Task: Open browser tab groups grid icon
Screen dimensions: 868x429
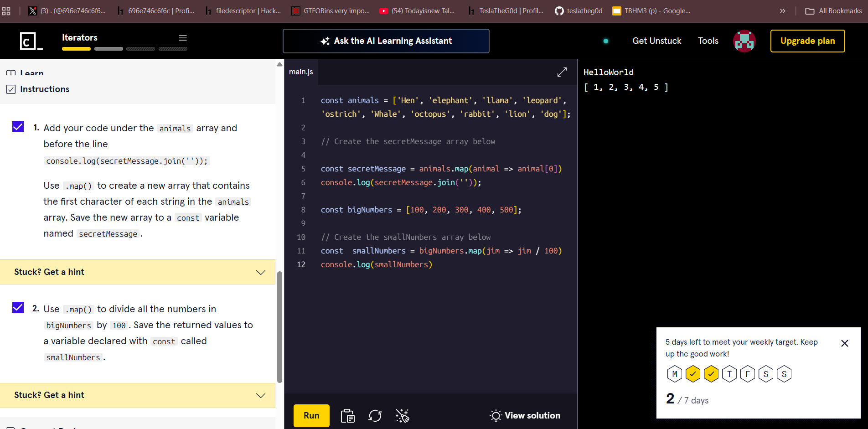Action: coord(6,11)
